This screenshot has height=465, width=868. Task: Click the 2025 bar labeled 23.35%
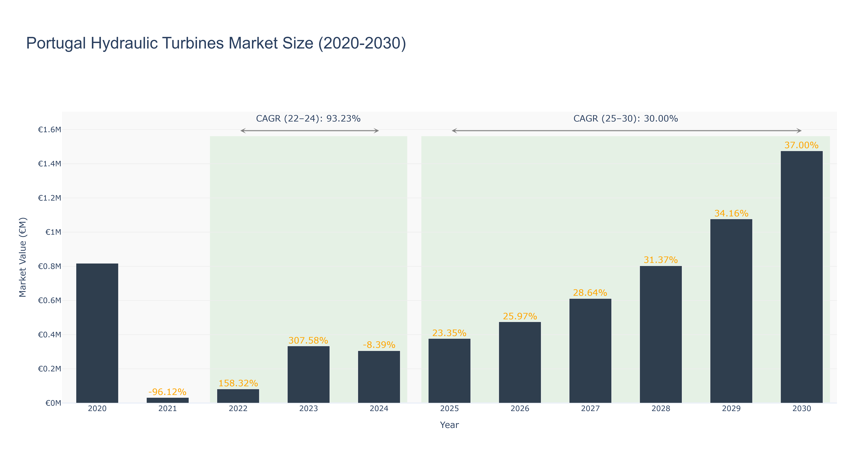point(449,371)
